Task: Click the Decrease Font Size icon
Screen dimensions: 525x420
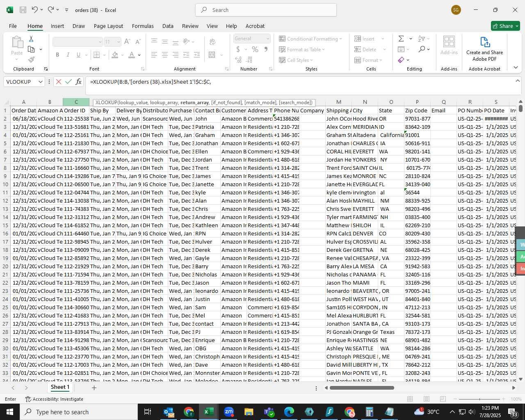Action: 138,42
